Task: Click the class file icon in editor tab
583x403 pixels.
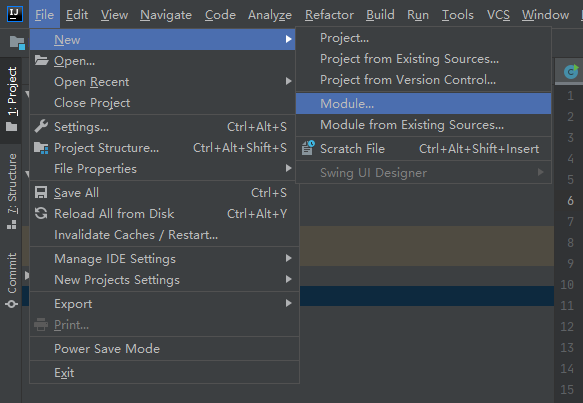Action: point(571,71)
